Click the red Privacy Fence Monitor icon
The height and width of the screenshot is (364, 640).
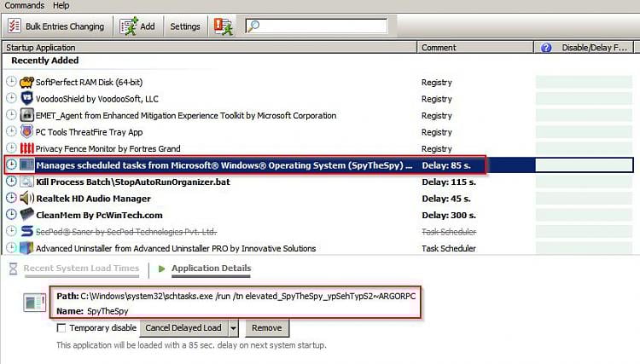tap(26, 148)
